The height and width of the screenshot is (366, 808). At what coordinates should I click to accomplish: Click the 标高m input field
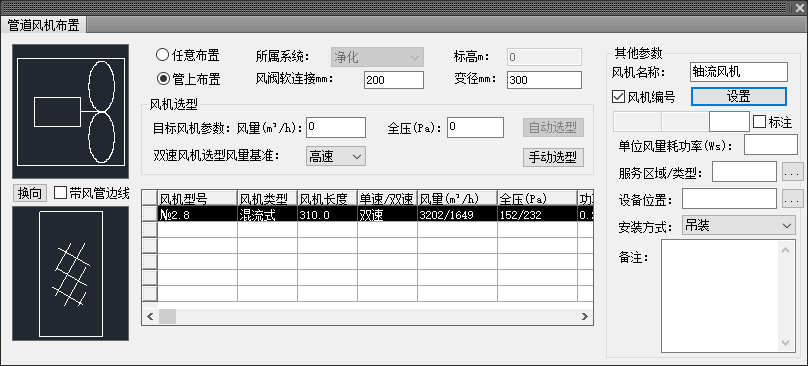pos(544,57)
